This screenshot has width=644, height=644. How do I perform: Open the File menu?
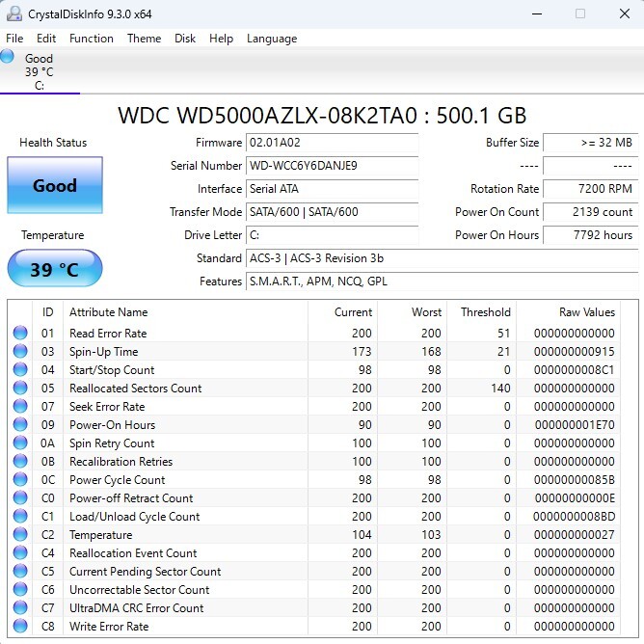coord(14,39)
